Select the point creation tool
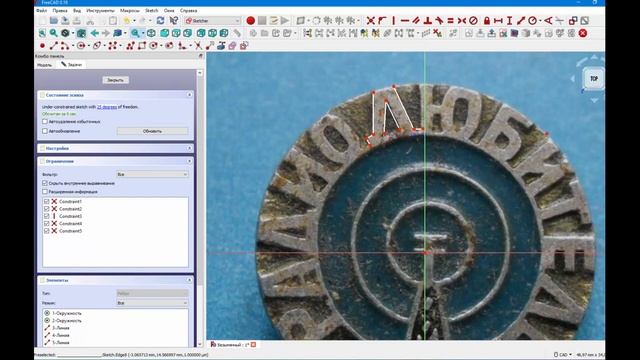Image resolution: width=640 pixels, height=360 pixels. (x=42, y=46)
